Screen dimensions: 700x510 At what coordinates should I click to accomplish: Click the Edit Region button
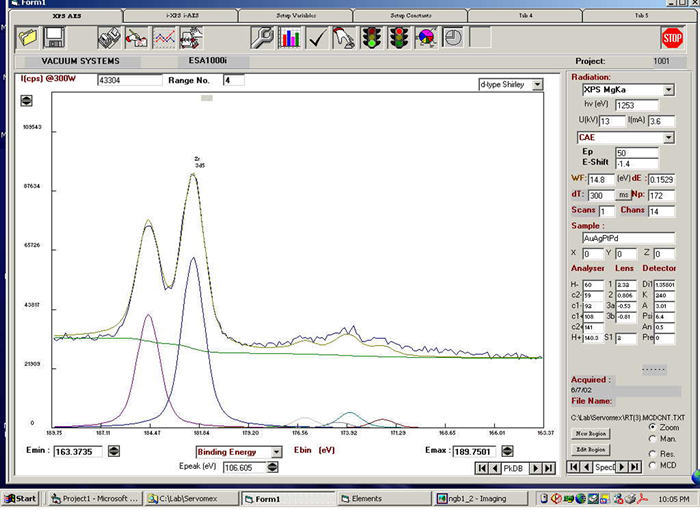(x=592, y=450)
